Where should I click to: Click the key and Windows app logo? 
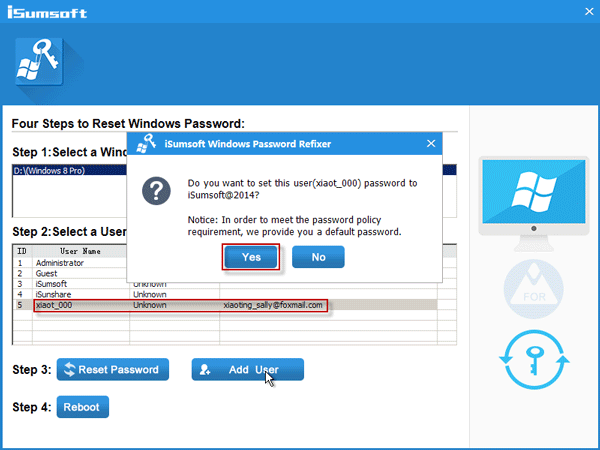(x=39, y=62)
